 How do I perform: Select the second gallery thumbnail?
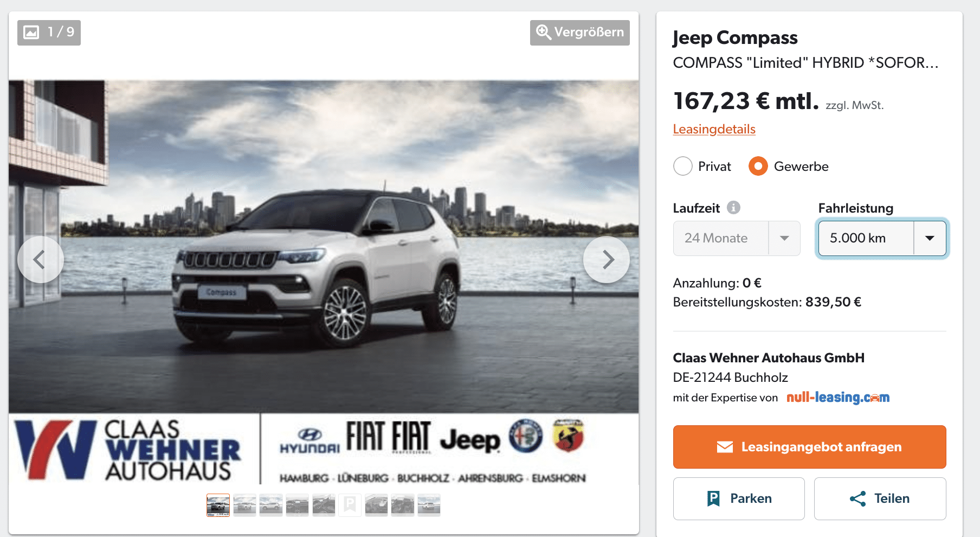pyautogui.click(x=244, y=505)
